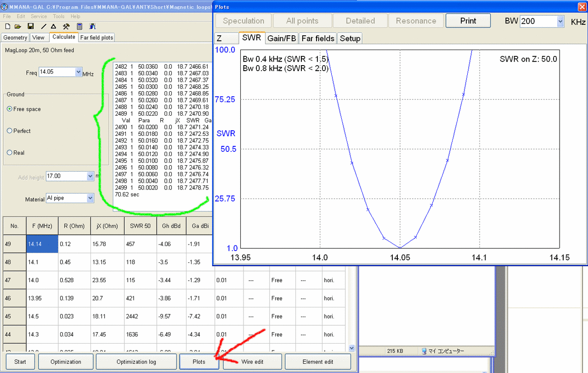
Task: Click the F (MHz) column header
Action: click(x=42, y=226)
